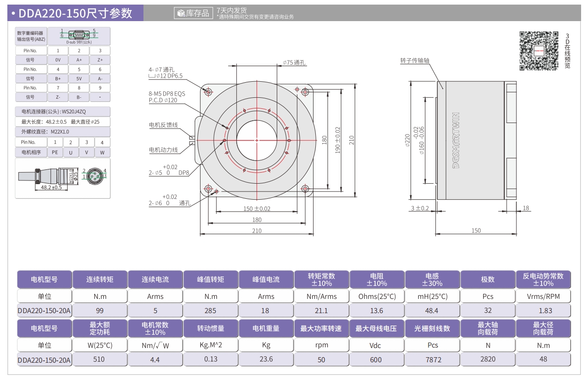Click the 最大额定功耗 header cell

coord(100,328)
